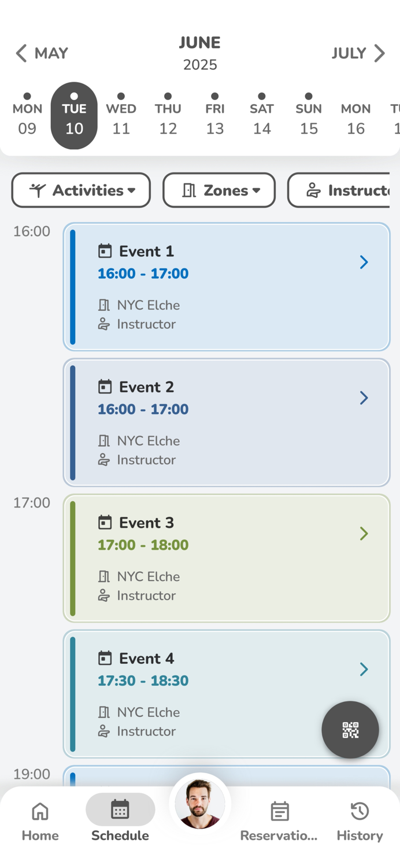Click the calendar icon beside Event 1
The width and height of the screenshot is (400, 868).
(x=105, y=251)
